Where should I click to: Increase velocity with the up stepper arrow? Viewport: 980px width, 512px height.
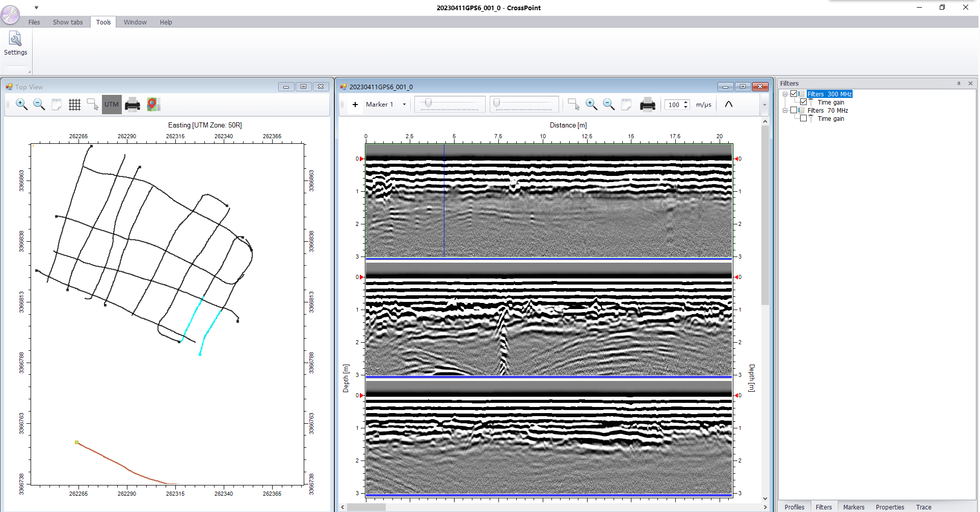[x=686, y=102]
